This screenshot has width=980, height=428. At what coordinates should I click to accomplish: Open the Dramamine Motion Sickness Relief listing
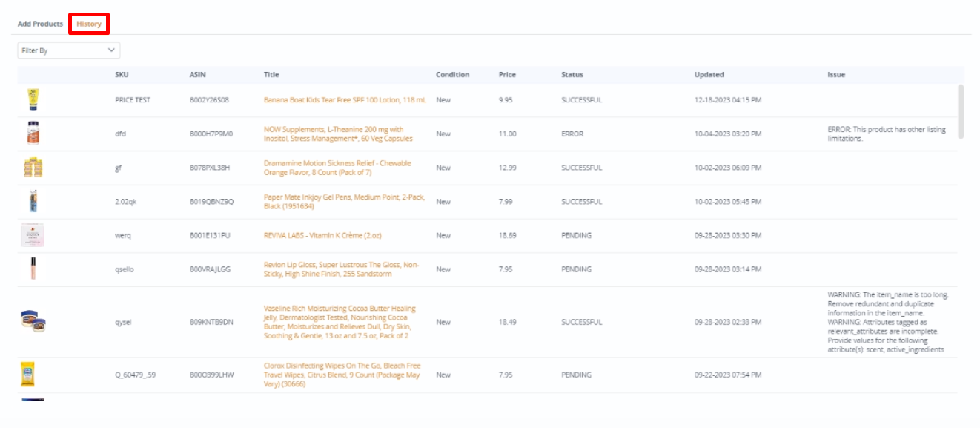click(x=338, y=168)
